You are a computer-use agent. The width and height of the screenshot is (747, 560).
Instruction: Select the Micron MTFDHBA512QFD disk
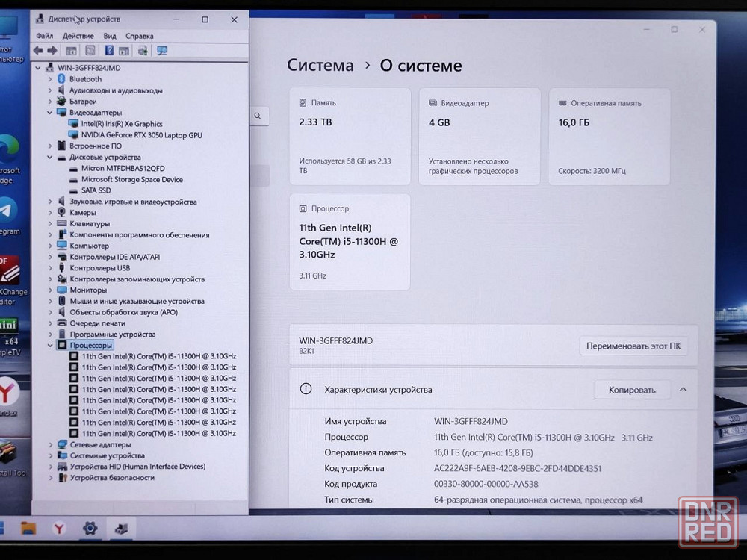(x=123, y=168)
